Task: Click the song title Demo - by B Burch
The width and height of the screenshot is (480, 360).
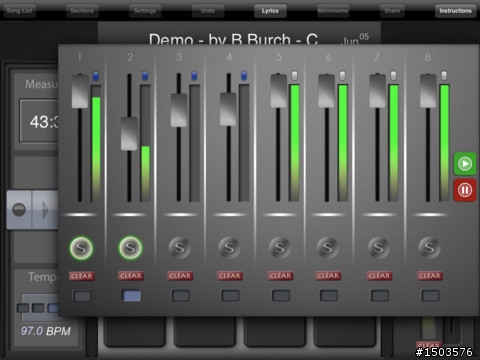Action: 233,40
